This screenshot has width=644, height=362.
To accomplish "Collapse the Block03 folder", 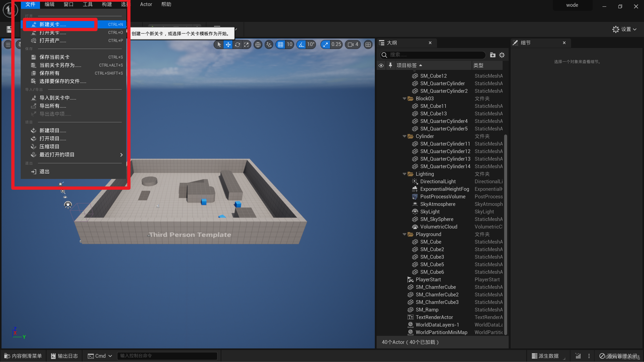I will coord(404,99).
